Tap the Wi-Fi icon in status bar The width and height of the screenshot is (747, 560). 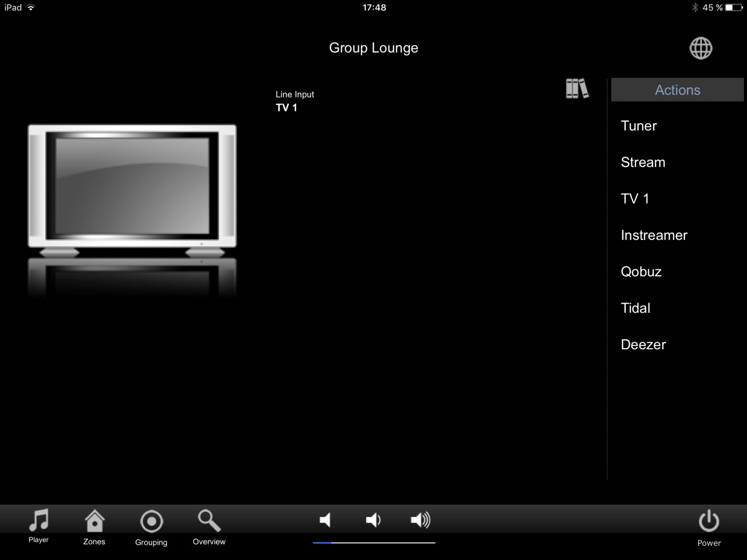31,7
